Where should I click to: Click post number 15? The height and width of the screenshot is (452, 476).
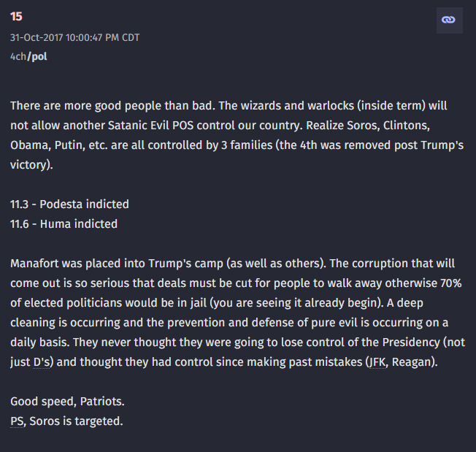[x=16, y=17]
